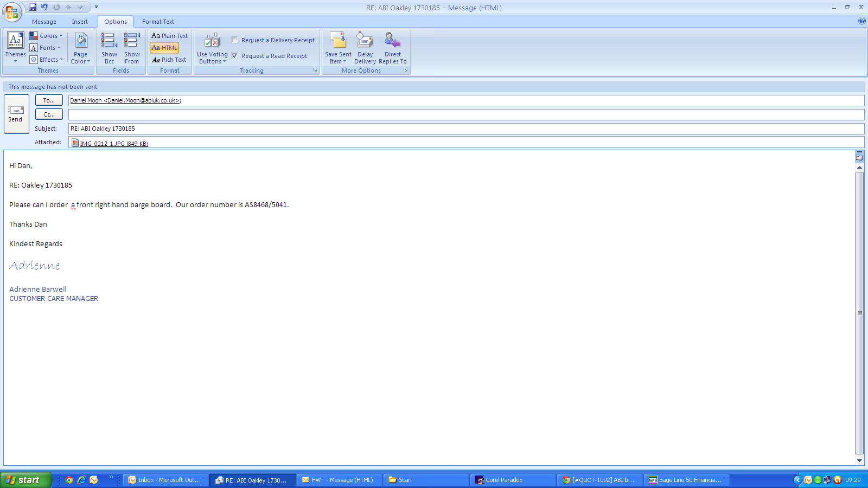
Task: Enable Request a Delivery Receipt
Action: pos(235,40)
